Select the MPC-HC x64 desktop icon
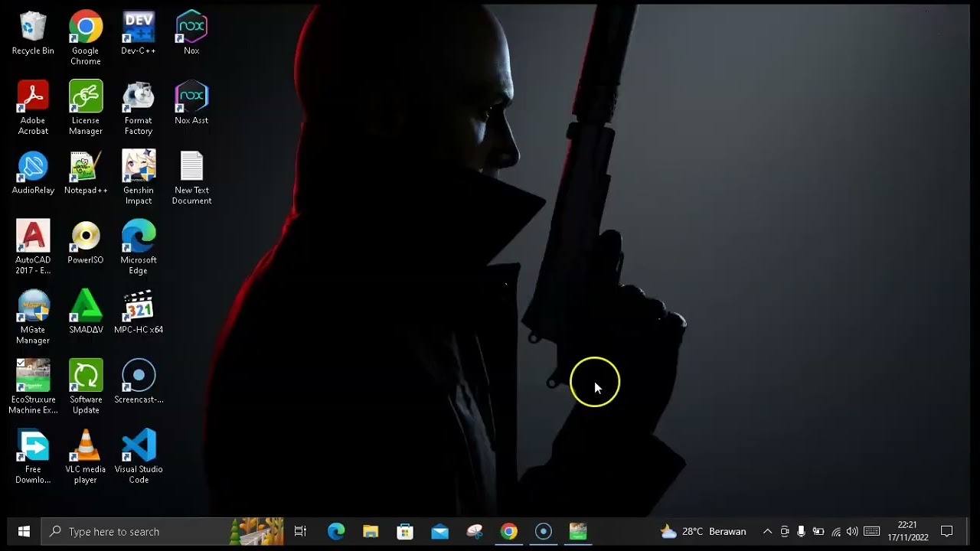The image size is (980, 551). (139, 311)
